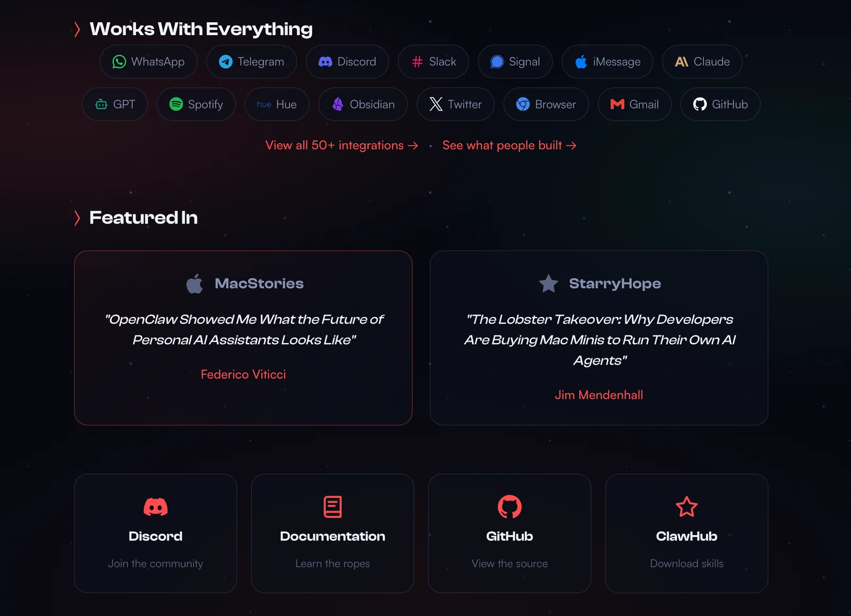Open the Claude integration chip
This screenshot has height=616, width=851.
point(702,62)
